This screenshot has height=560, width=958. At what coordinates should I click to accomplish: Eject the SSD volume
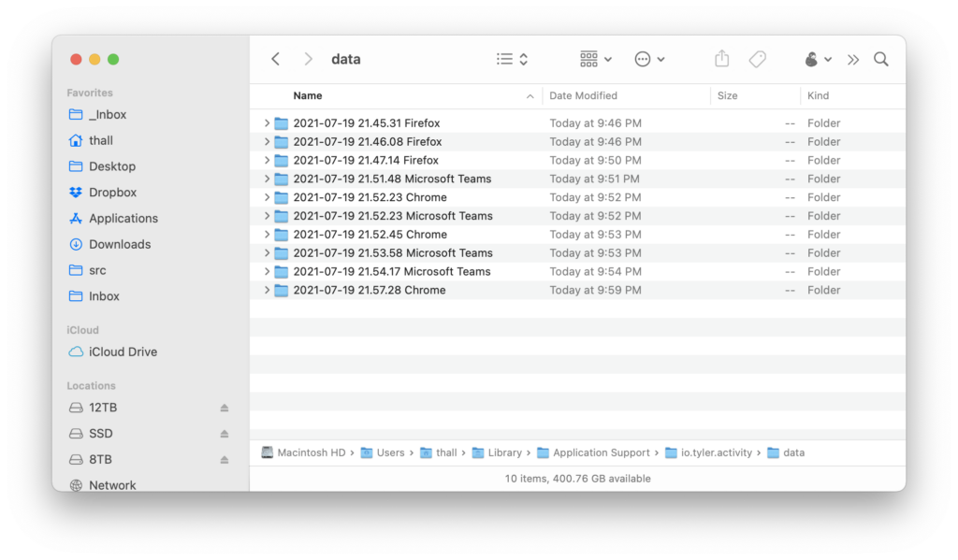tap(225, 434)
